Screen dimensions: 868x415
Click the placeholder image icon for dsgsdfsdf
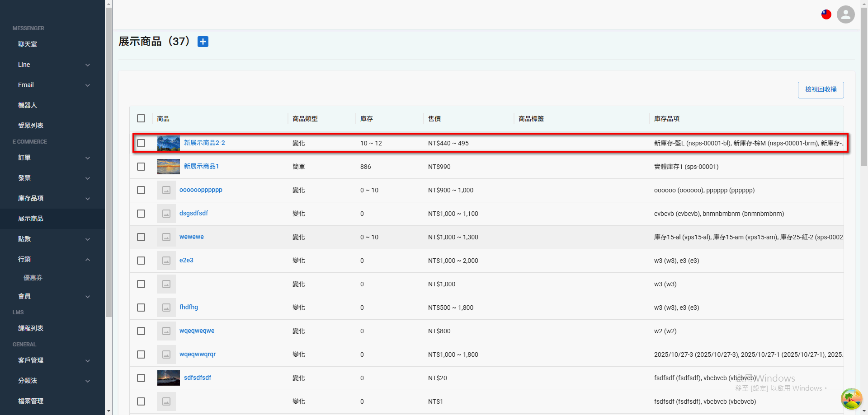(166, 214)
